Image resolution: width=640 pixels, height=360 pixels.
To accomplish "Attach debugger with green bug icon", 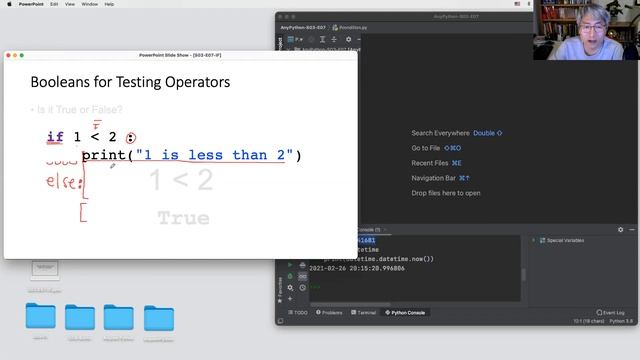I will (x=290, y=276).
